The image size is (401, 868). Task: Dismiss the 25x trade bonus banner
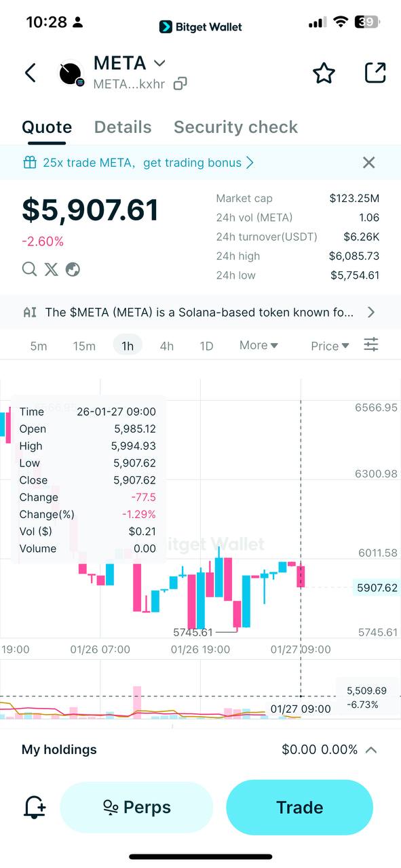368,162
